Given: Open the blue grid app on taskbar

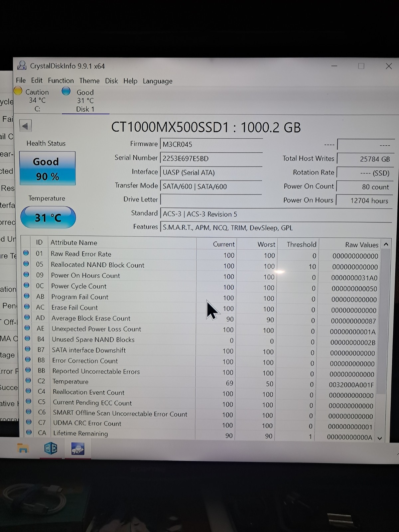Looking at the screenshot, I should pyautogui.click(x=51, y=449).
